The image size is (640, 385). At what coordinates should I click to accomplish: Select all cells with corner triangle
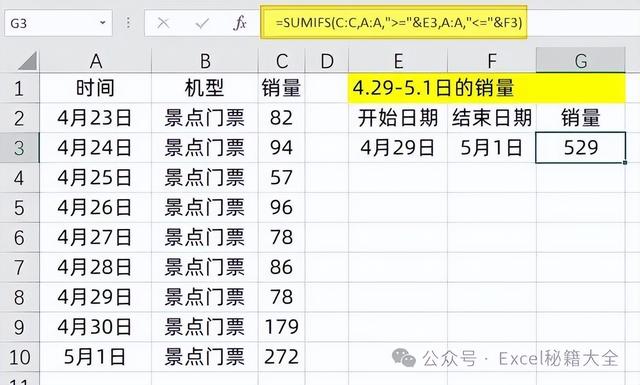27,61
